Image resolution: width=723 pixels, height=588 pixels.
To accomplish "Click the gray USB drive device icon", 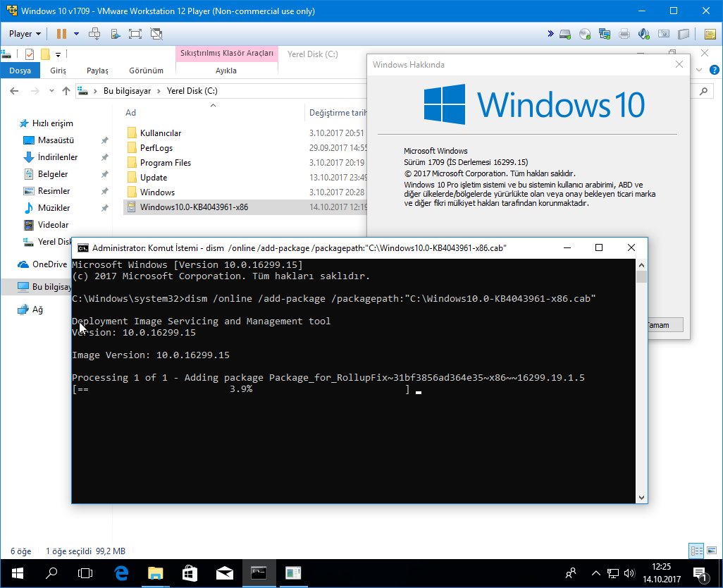I will pyautogui.click(x=684, y=34).
